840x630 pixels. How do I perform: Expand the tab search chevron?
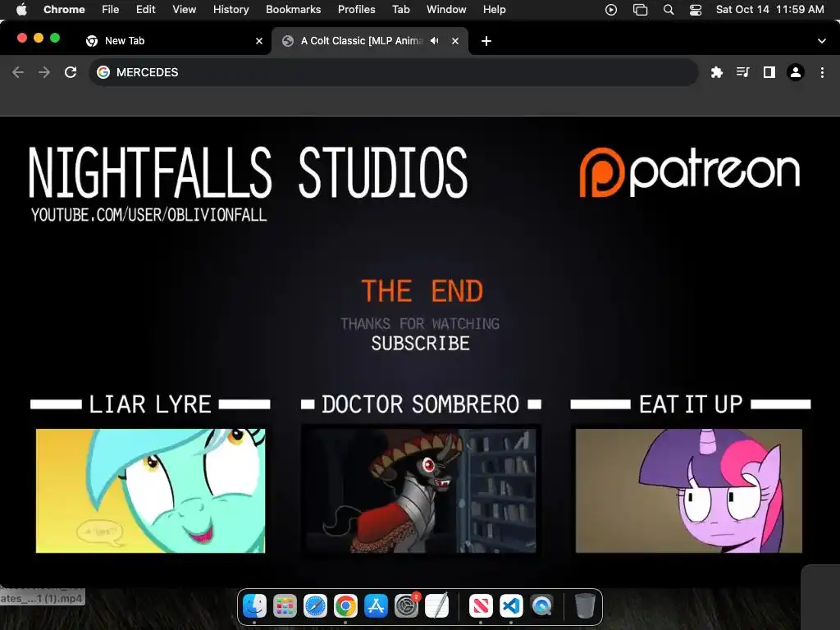point(822,41)
